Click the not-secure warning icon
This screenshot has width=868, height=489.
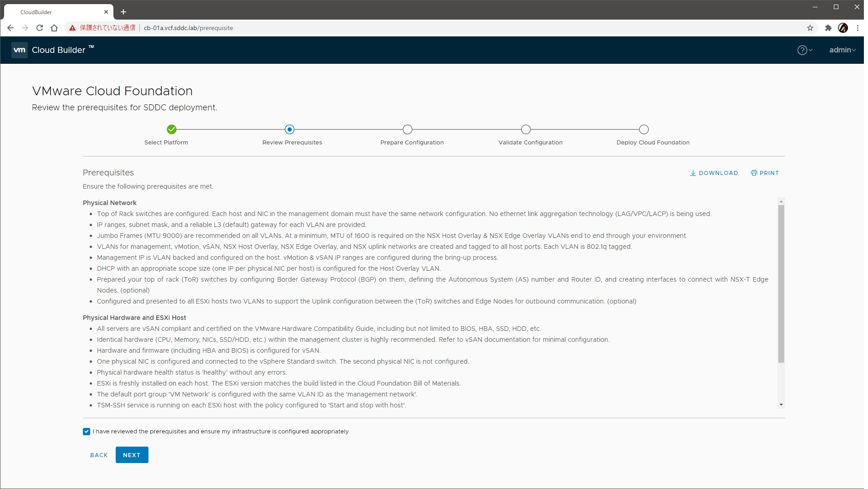(x=72, y=28)
